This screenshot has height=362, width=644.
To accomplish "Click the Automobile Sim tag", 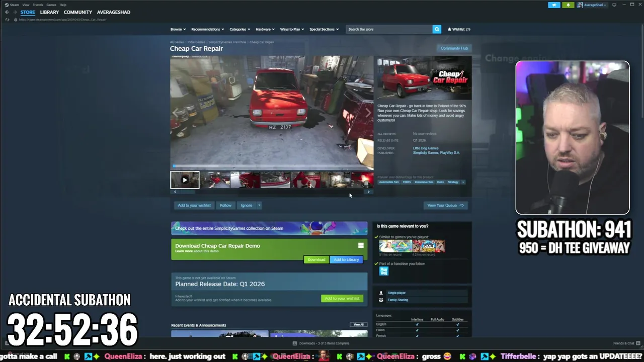I will (388, 182).
